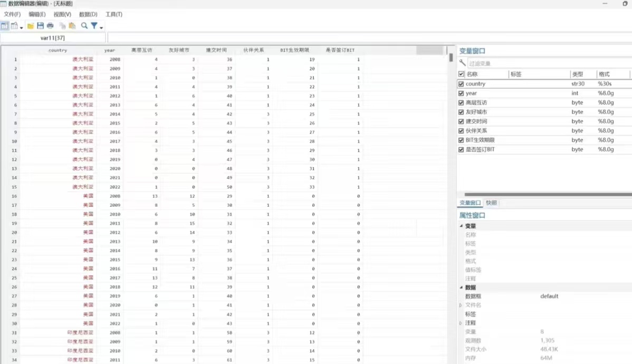
Task: Click the Data Editor edit mode icon
Action: coord(4,26)
